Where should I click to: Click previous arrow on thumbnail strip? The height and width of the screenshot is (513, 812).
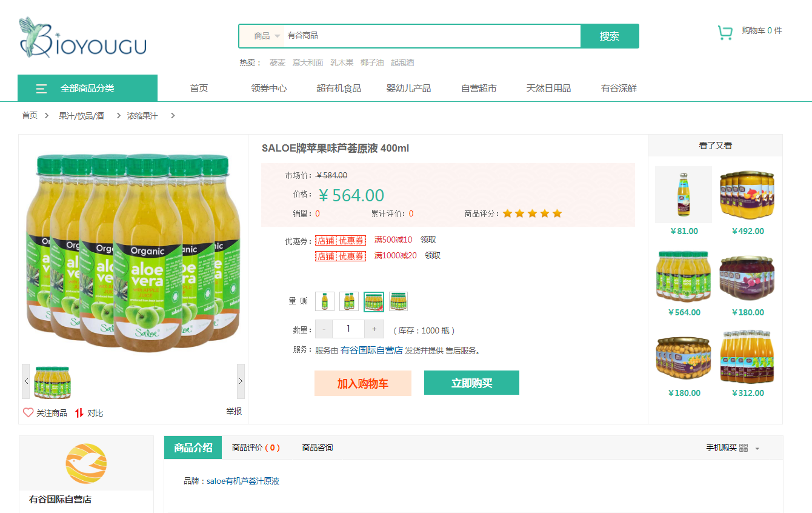pos(26,381)
